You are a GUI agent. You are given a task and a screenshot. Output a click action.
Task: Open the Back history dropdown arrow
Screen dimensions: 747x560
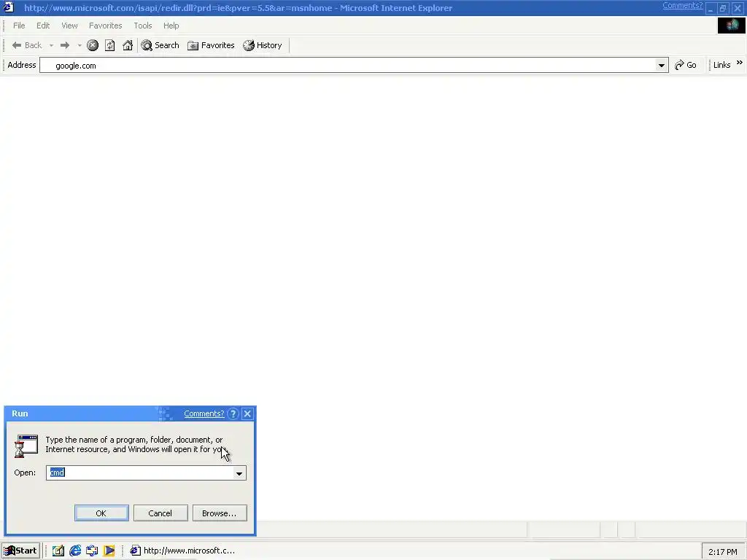click(x=51, y=45)
